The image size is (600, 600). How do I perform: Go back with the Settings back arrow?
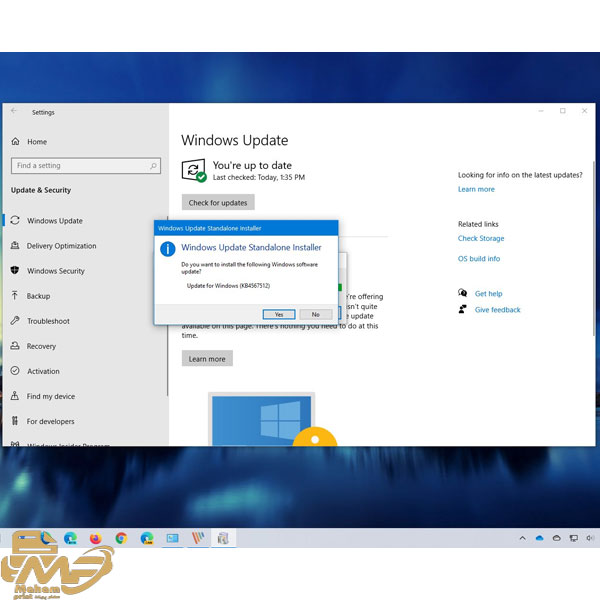click(14, 111)
